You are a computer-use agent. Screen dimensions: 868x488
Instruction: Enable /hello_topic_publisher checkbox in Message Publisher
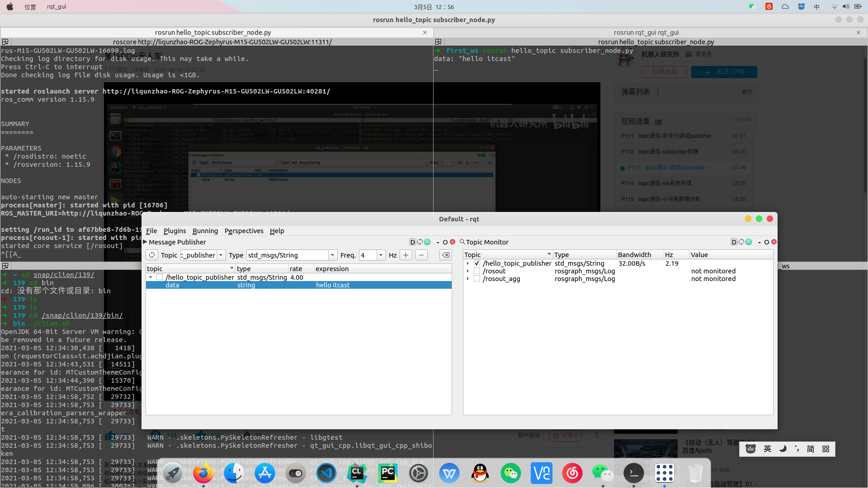(160, 277)
